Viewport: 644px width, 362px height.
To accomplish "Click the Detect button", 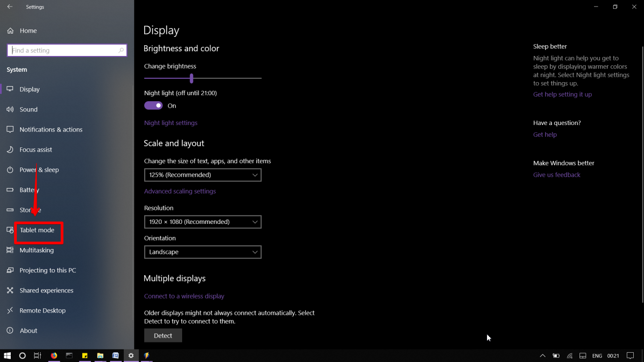I will [x=163, y=335].
